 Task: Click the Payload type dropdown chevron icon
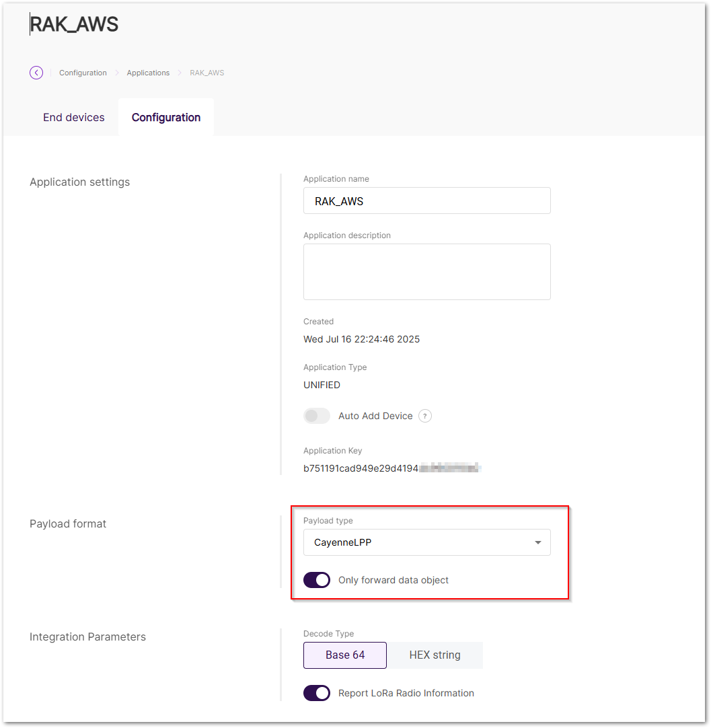tap(537, 542)
